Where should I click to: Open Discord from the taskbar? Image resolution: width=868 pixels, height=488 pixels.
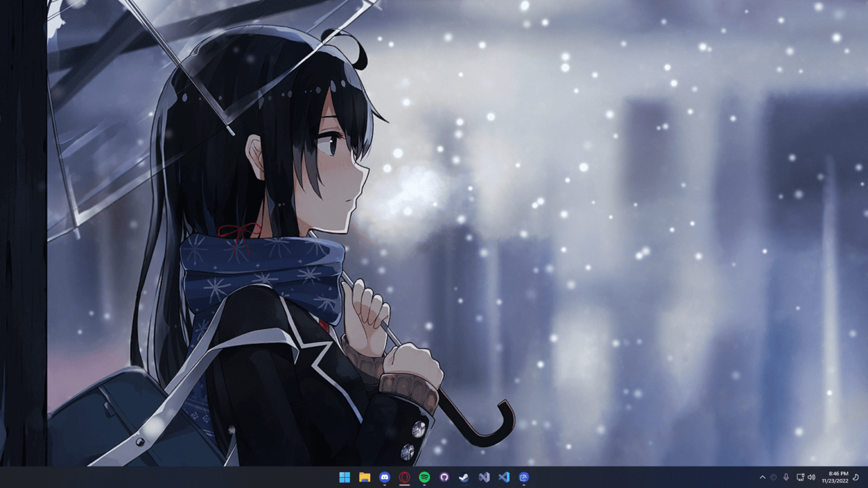point(385,477)
